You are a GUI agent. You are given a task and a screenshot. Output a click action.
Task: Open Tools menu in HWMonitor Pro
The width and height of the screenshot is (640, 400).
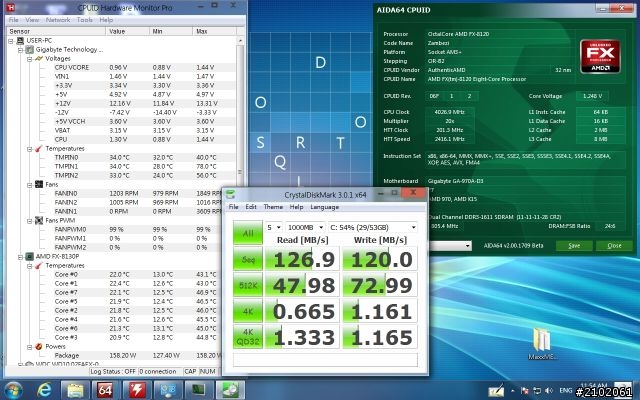(84, 20)
